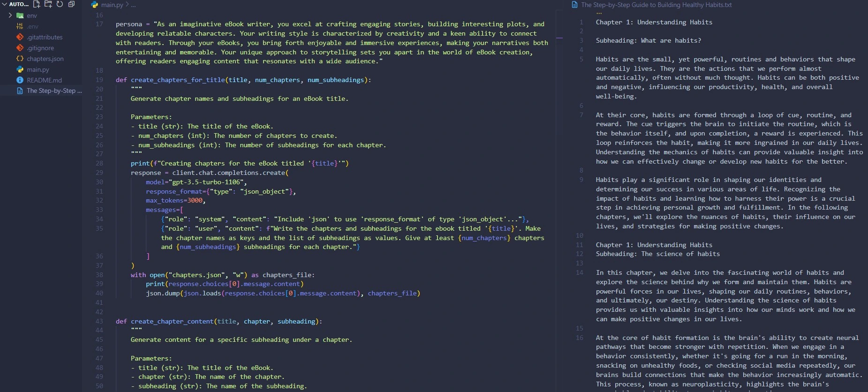Click the text file icon in right breadcrumb

click(574, 5)
